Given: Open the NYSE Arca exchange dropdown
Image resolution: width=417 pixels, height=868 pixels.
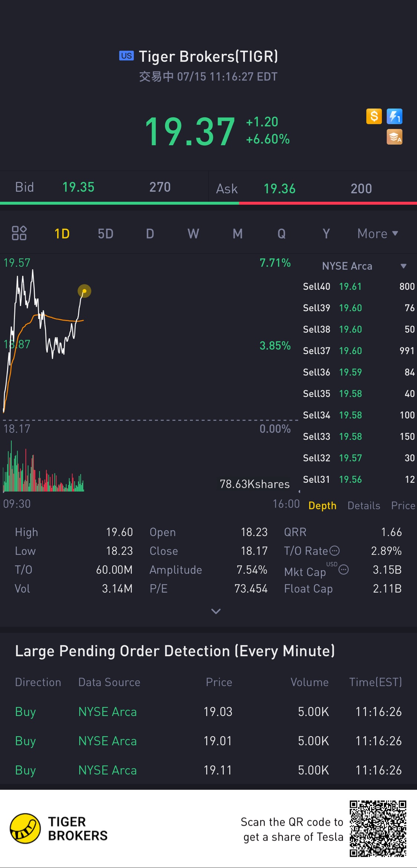Looking at the screenshot, I should coord(364,266).
